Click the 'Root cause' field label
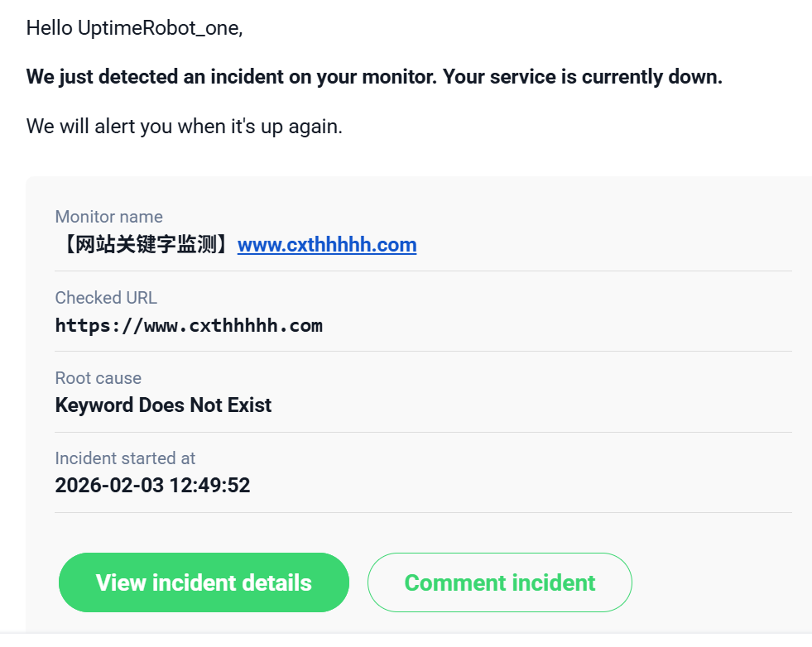This screenshot has height=647, width=812. point(98,378)
